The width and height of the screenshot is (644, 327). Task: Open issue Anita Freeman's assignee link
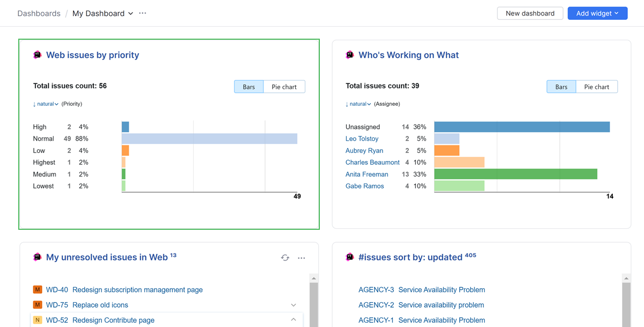tap(367, 174)
